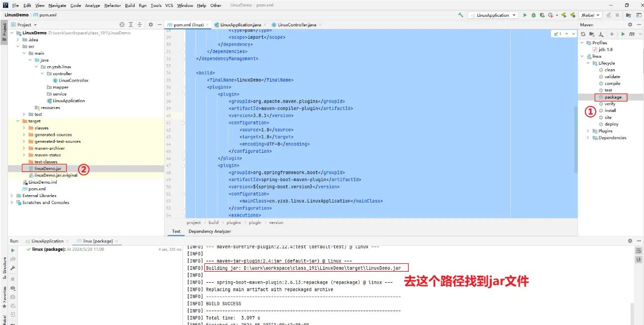Click the editor vertical scrollbar

pos(575,139)
